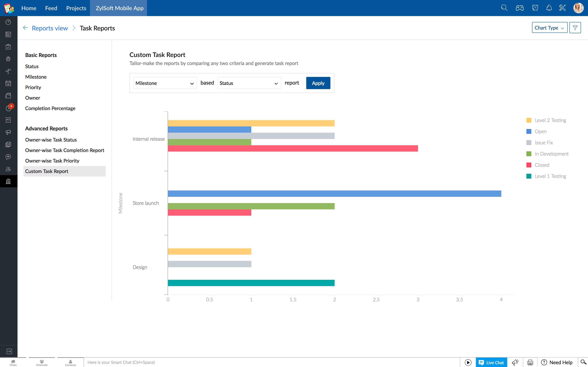Open the Milestone criteria dropdown
Viewport: 588px width, 367px height.
(165, 83)
